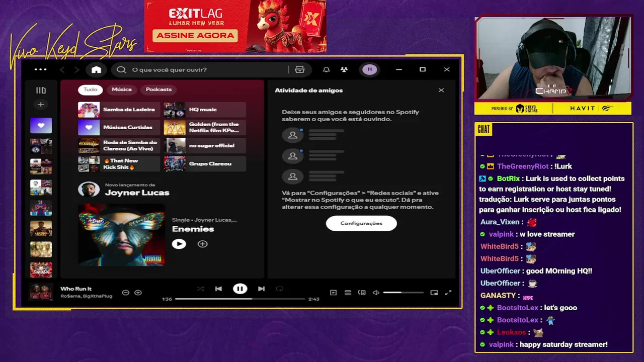Expand the library sidebar
The width and height of the screenshot is (644, 362).
click(x=41, y=90)
